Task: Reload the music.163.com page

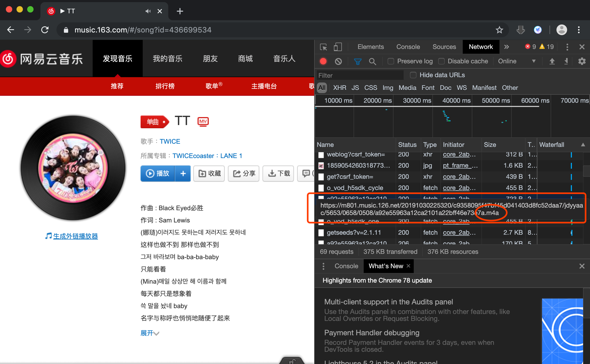Action: pos(45,30)
